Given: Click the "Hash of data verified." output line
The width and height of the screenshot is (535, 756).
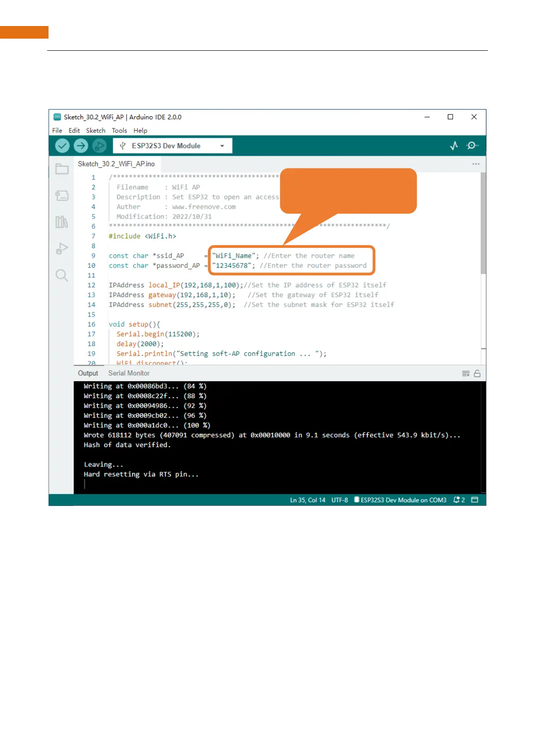Looking at the screenshot, I should 127,445.
